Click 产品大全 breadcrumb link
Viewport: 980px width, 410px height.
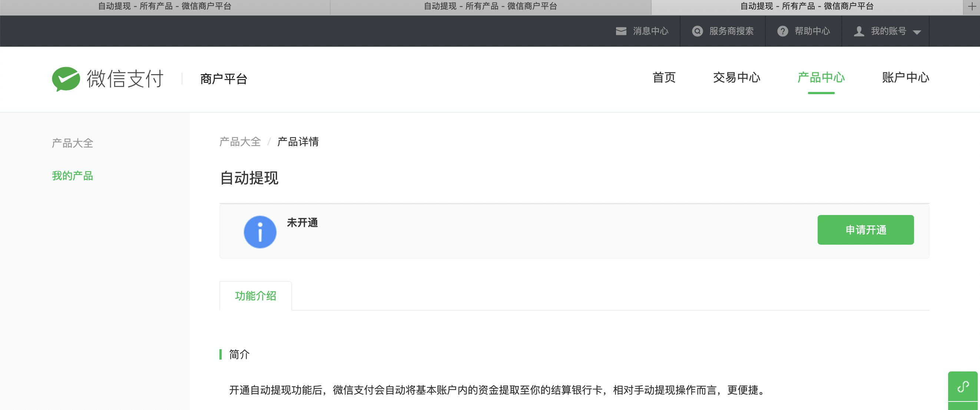[240, 142]
